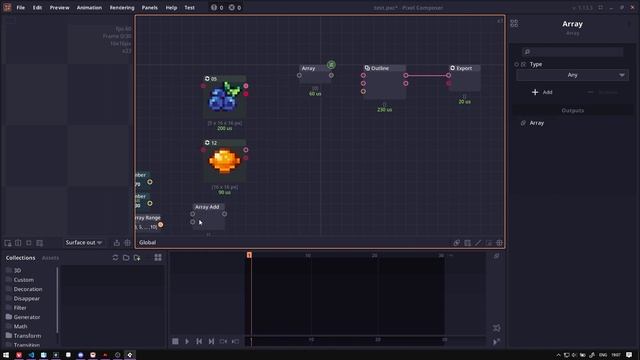Open the Panels menu

(150, 7)
